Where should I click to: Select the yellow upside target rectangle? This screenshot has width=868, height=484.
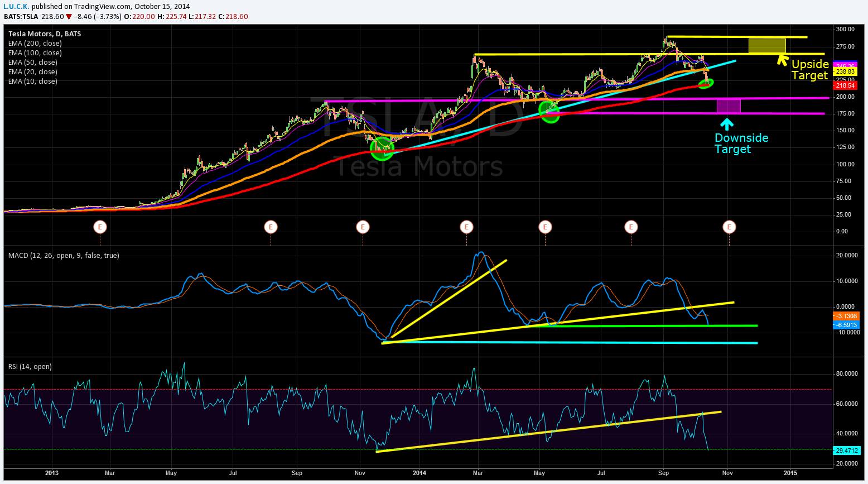click(767, 46)
